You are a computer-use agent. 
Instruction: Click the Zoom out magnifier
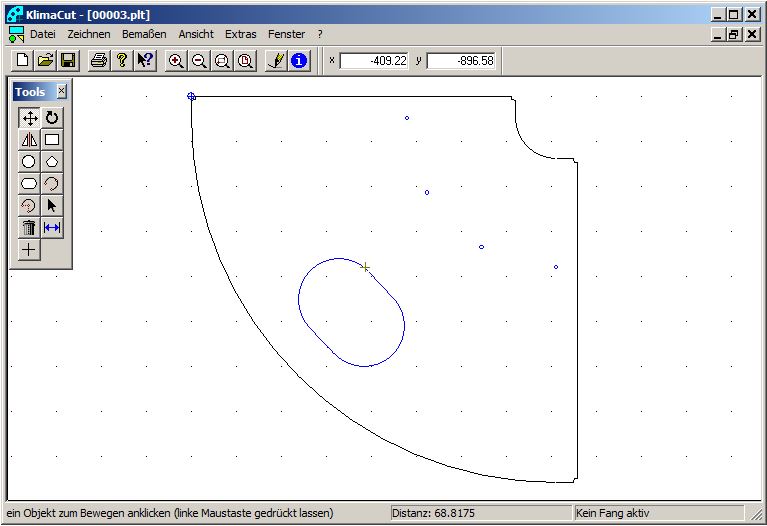pyautogui.click(x=199, y=61)
